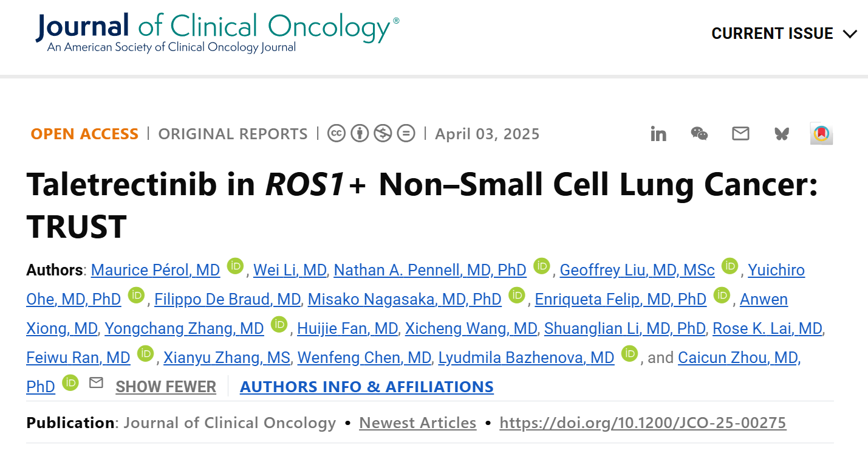Share article on Bluesky butterfly icon

click(x=782, y=134)
